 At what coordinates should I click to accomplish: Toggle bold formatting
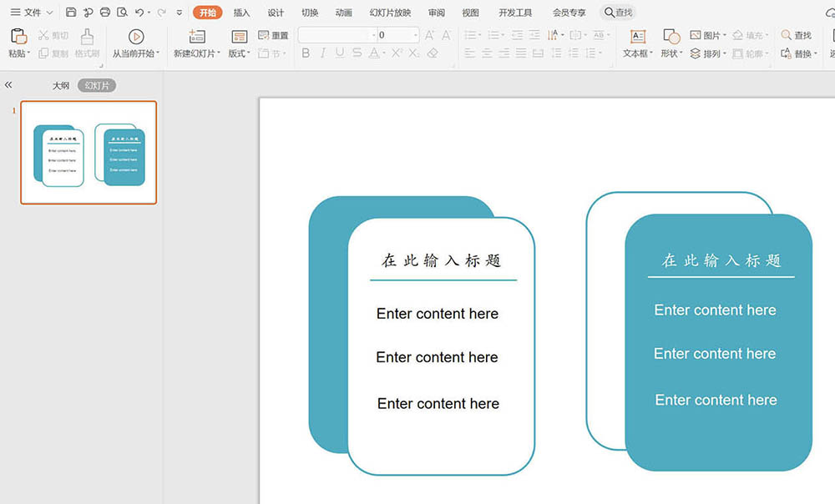click(306, 53)
